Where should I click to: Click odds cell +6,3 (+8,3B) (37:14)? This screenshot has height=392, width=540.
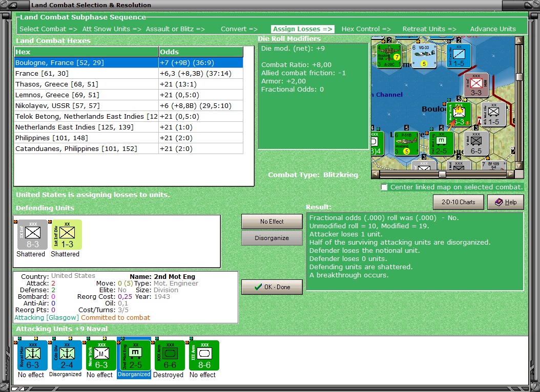pyautogui.click(x=201, y=73)
